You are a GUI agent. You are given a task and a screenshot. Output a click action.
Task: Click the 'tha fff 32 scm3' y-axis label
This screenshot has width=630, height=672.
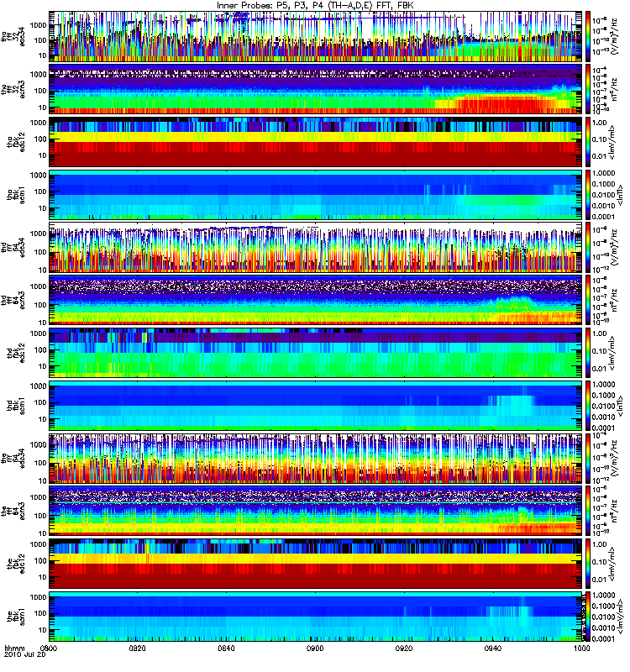[x=13, y=90]
